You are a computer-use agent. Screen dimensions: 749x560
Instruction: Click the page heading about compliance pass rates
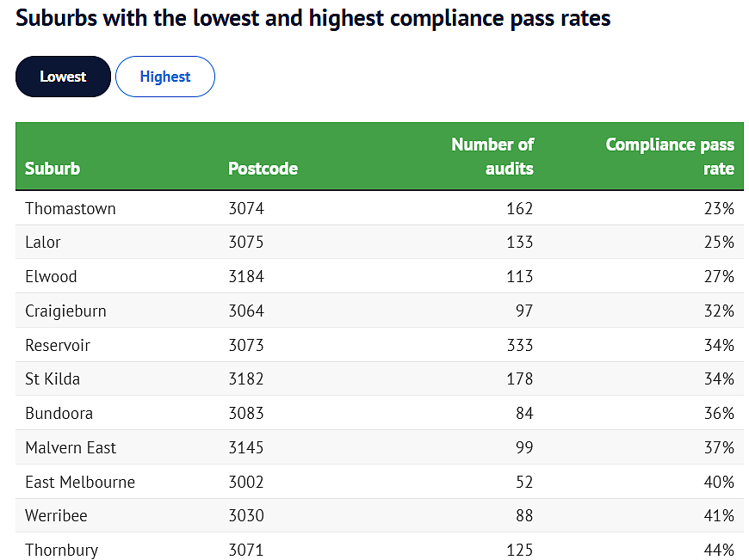point(313,19)
